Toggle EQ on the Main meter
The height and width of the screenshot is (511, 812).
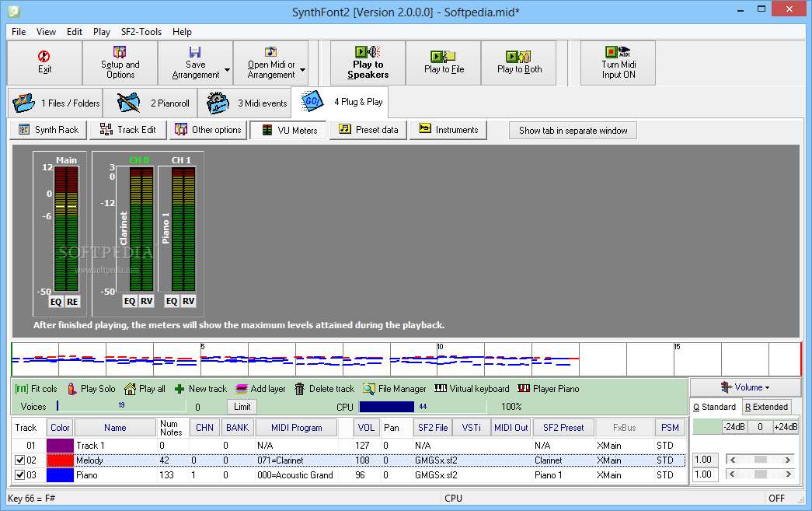56,302
